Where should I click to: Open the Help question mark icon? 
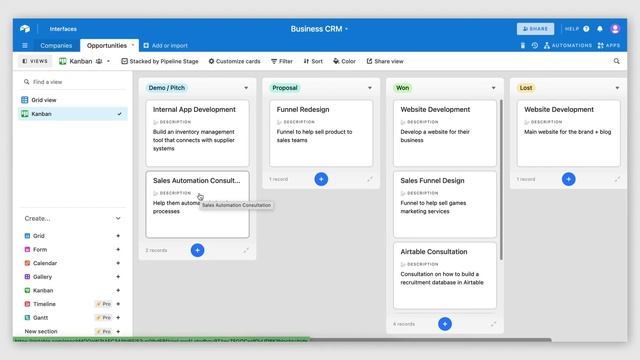[x=586, y=29]
